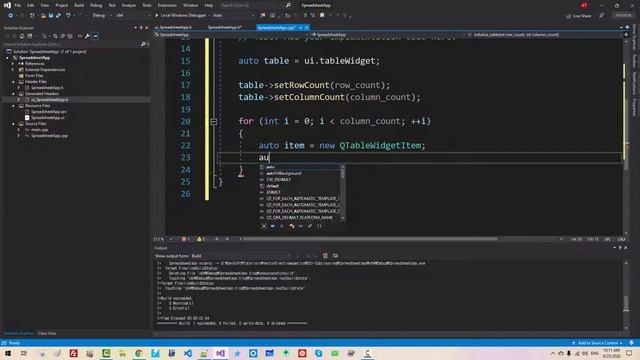Click the Solution Explorer search magnifier icon

click(x=143, y=44)
